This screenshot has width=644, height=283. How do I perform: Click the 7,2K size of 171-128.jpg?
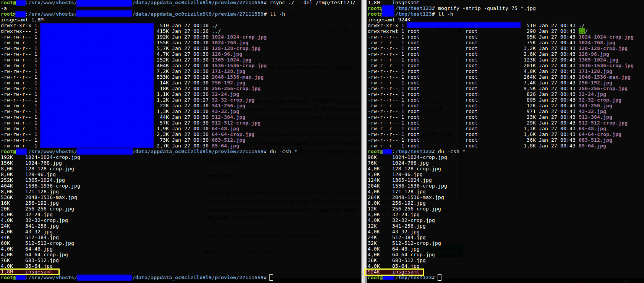(163, 71)
